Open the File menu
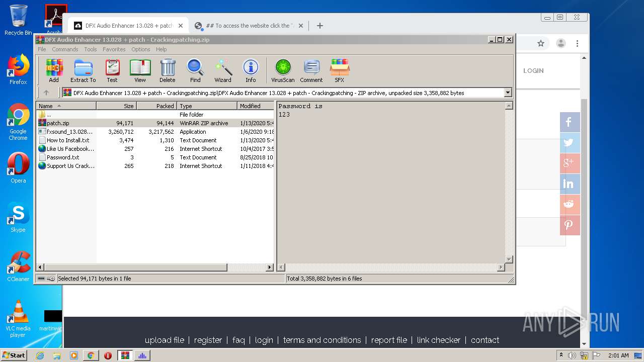This screenshot has width=644, height=362. (x=42, y=49)
